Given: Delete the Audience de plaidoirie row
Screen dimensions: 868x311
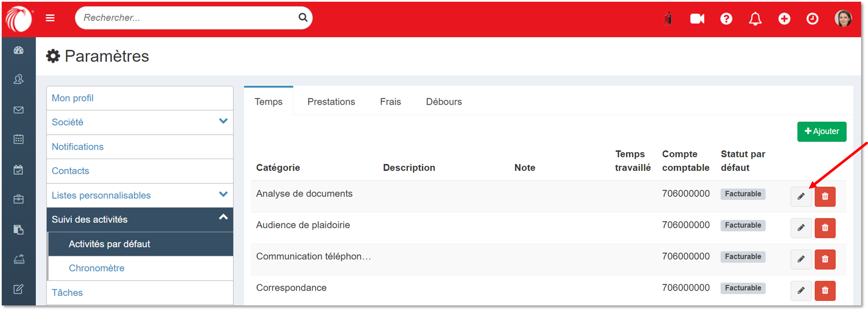Looking at the screenshot, I should pos(825,228).
